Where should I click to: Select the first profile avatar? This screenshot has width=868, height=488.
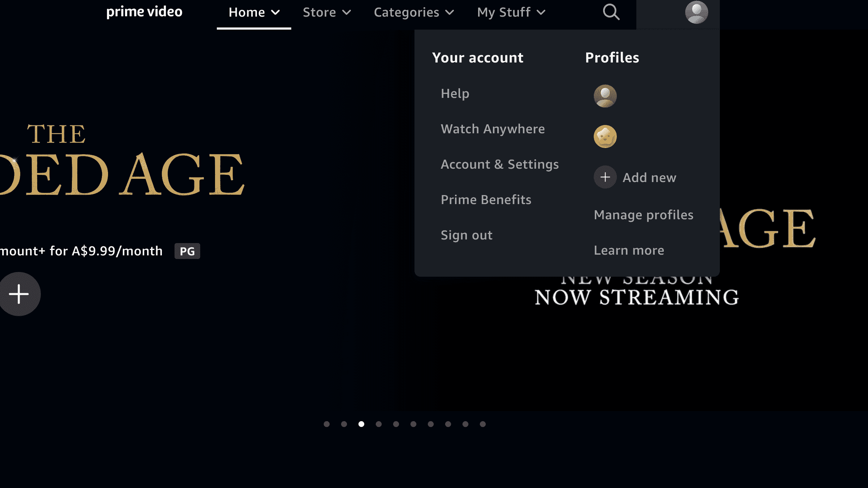click(605, 95)
